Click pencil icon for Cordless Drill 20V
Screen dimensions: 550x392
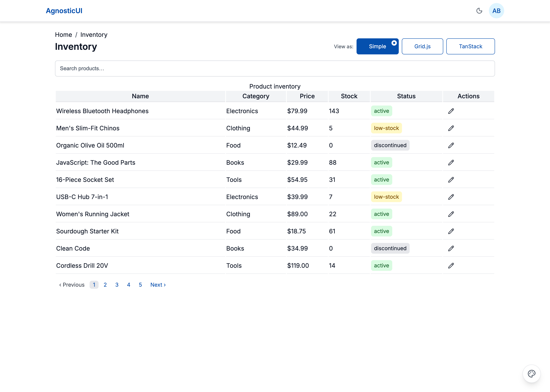coord(451,265)
